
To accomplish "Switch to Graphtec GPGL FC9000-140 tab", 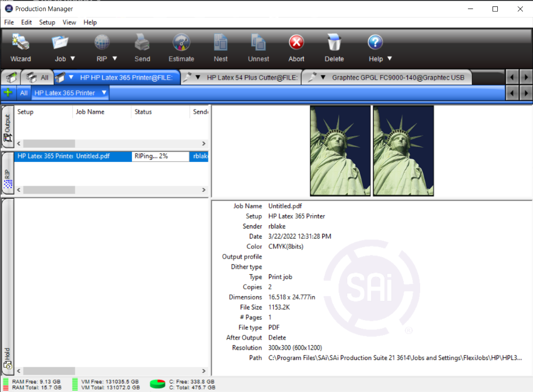I will [397, 77].
